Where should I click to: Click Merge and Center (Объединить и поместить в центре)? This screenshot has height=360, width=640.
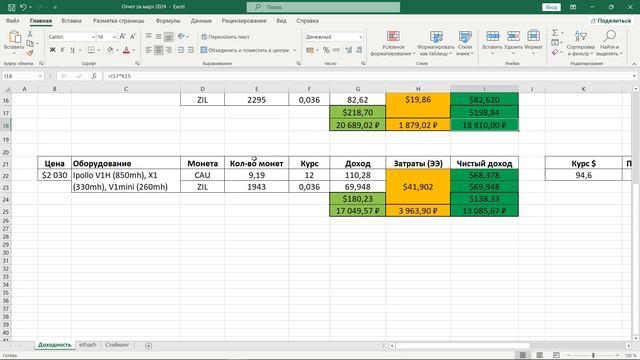pyautogui.click(x=245, y=50)
